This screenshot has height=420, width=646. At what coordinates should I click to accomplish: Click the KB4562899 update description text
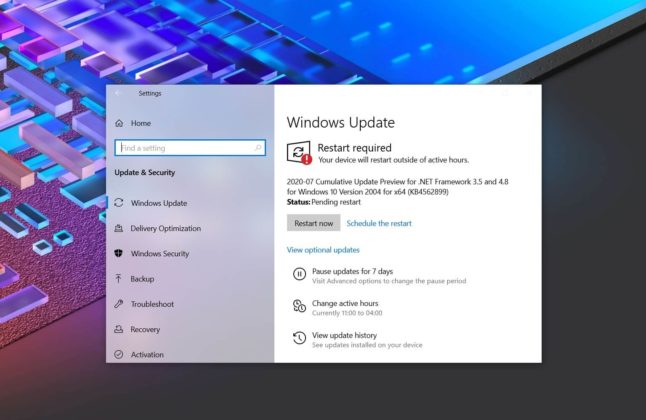point(398,186)
